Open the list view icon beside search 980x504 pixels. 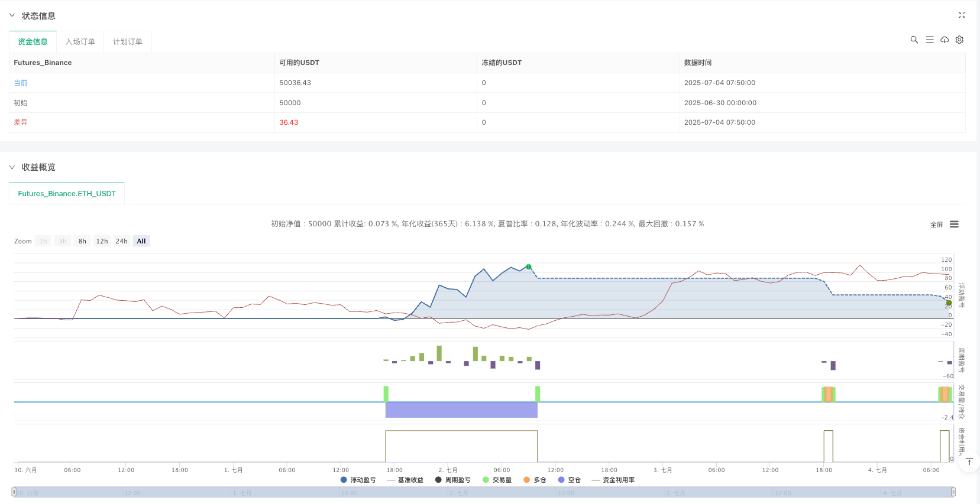click(x=930, y=40)
